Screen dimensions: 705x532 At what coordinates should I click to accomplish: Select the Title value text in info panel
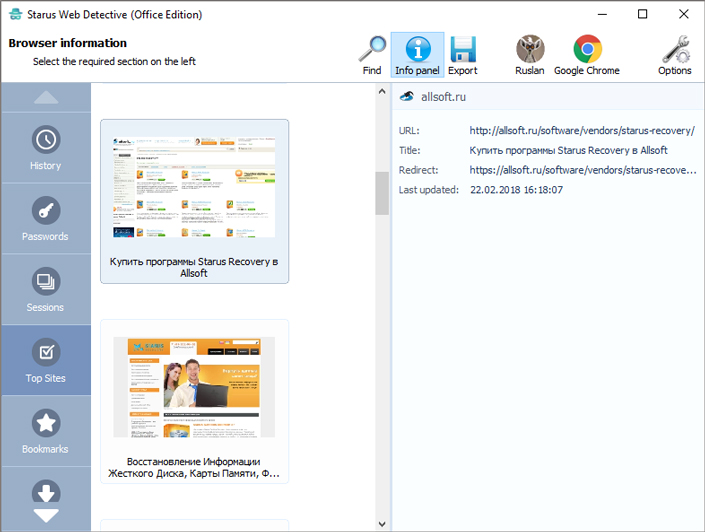click(x=568, y=151)
